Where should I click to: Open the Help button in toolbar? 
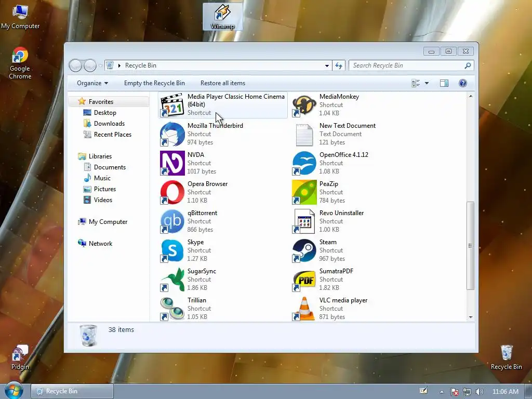pyautogui.click(x=463, y=83)
